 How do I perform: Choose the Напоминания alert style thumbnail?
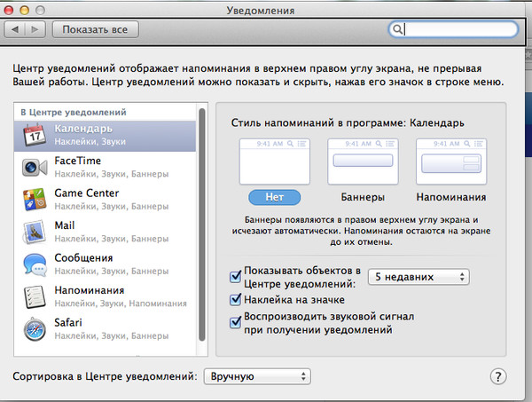[x=451, y=162]
